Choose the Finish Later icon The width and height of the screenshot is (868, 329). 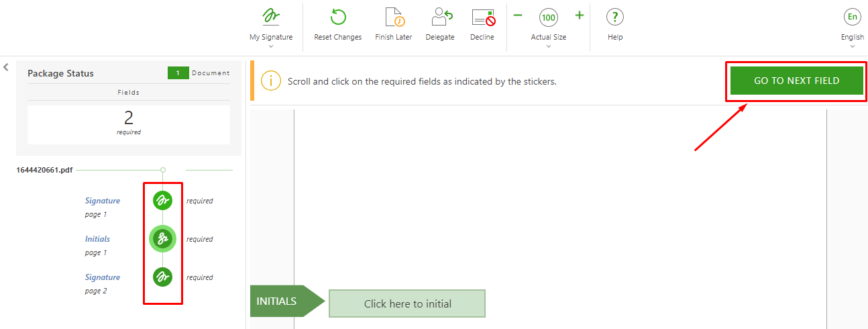394,17
